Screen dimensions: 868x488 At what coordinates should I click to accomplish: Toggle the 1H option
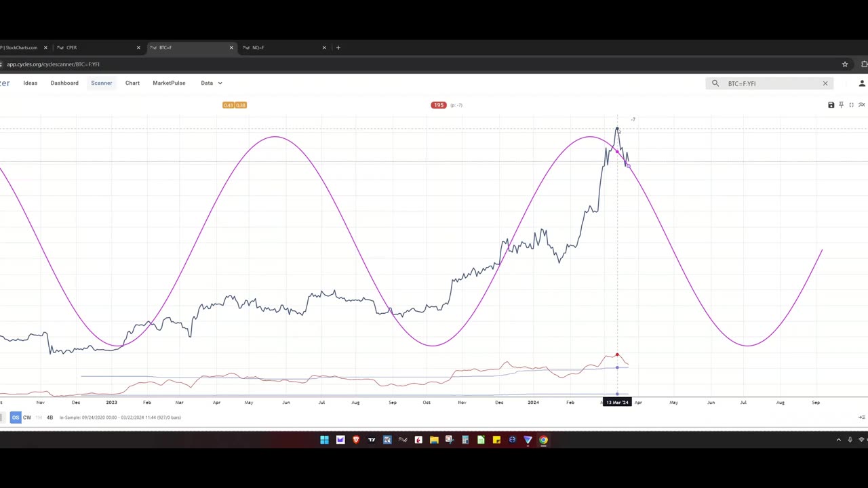pyautogui.click(x=39, y=418)
